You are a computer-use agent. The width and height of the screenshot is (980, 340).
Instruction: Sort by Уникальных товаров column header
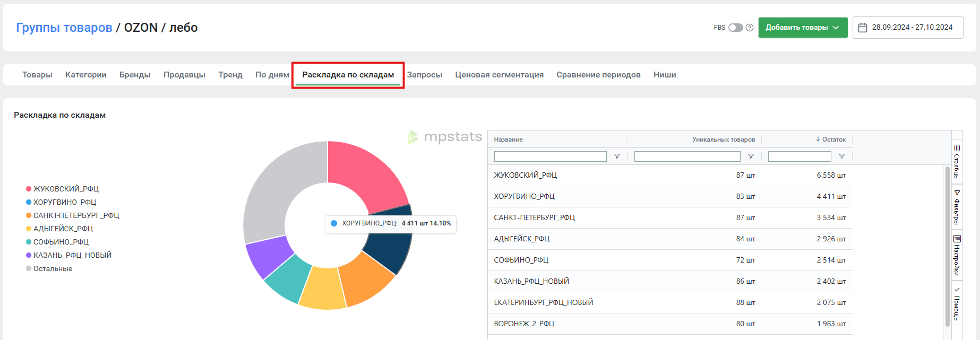[x=724, y=140]
